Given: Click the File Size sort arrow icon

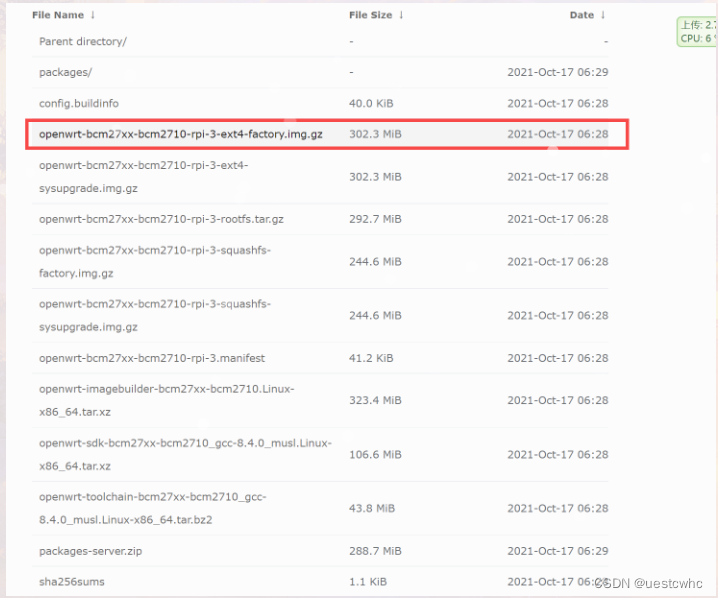Looking at the screenshot, I should point(401,15).
